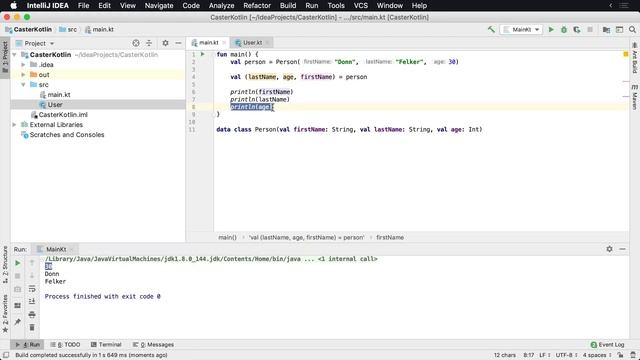Toggle scroll to end in Run console

pyautogui.click(x=32, y=302)
